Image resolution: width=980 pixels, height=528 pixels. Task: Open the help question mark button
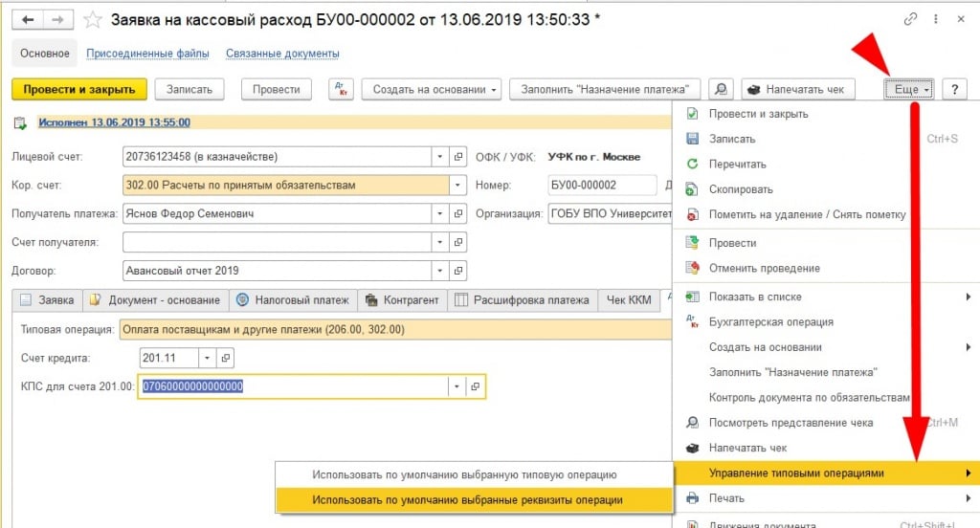(954, 89)
